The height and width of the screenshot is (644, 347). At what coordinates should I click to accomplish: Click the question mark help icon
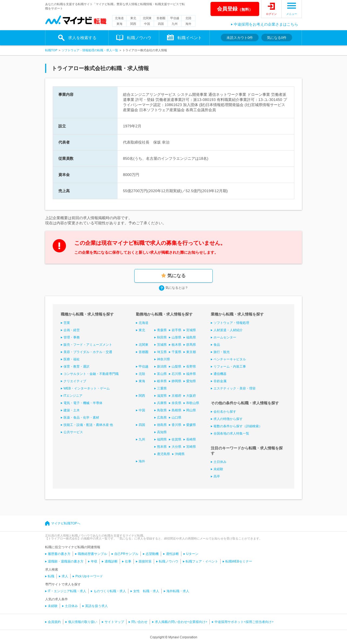point(162,288)
